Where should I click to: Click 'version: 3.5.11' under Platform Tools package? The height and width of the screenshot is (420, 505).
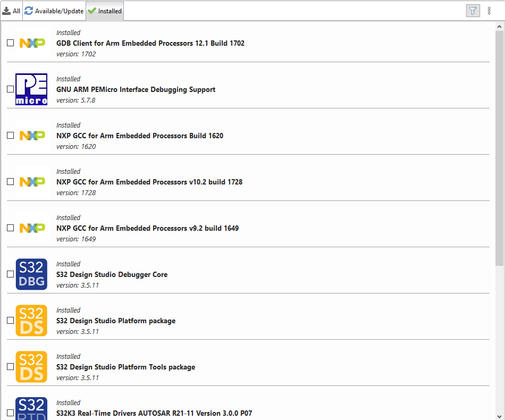pyautogui.click(x=78, y=377)
